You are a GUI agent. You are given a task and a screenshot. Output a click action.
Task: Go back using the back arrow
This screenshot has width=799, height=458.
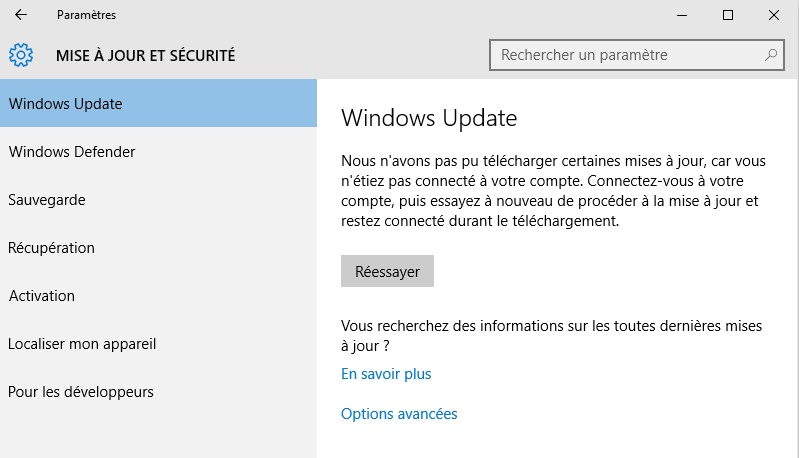point(21,15)
